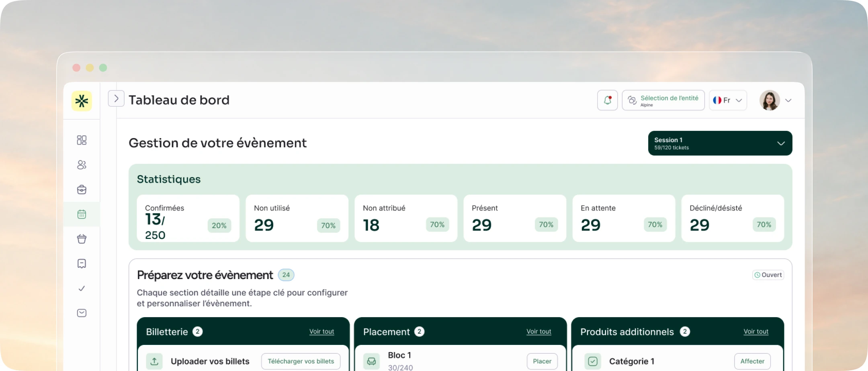Click the Uploader vos billets label

pyautogui.click(x=210, y=361)
